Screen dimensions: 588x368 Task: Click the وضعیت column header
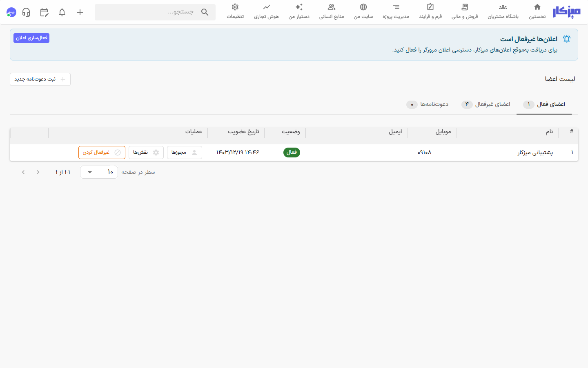pyautogui.click(x=291, y=132)
